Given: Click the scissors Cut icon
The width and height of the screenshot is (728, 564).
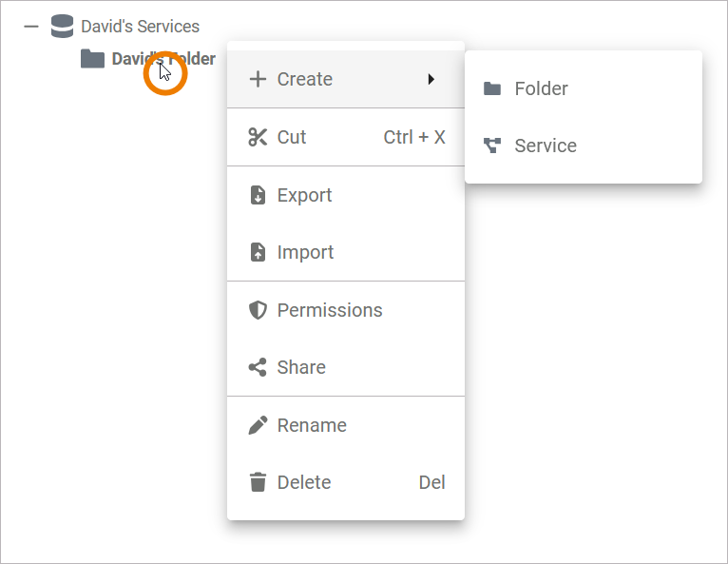Looking at the screenshot, I should pos(258,137).
